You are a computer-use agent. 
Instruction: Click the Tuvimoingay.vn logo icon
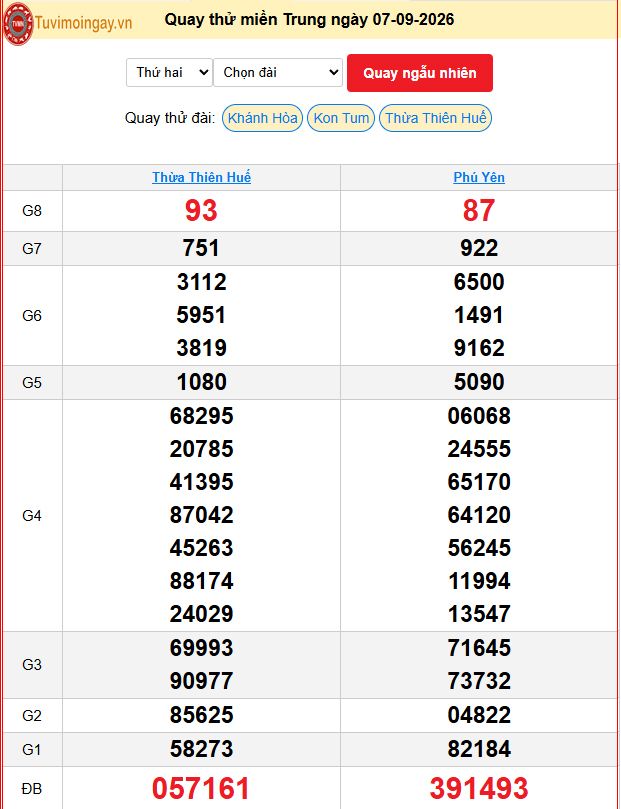(18, 23)
